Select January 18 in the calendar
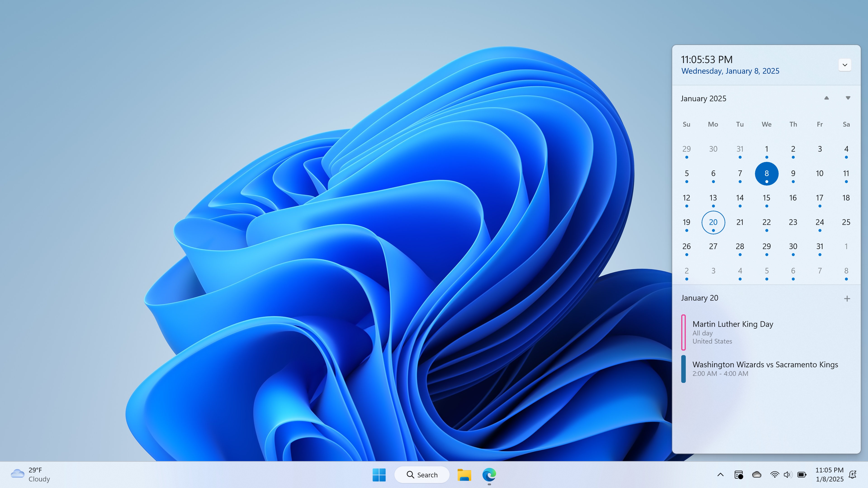Image resolution: width=868 pixels, height=488 pixels. (x=846, y=198)
